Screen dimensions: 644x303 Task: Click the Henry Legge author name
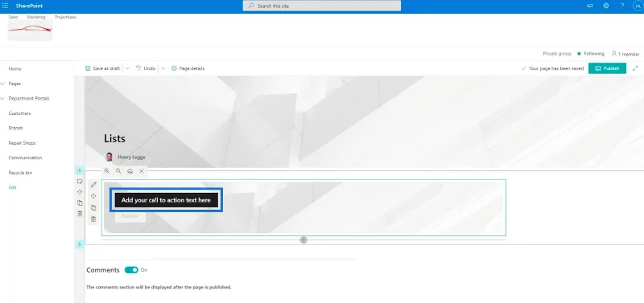tap(131, 157)
